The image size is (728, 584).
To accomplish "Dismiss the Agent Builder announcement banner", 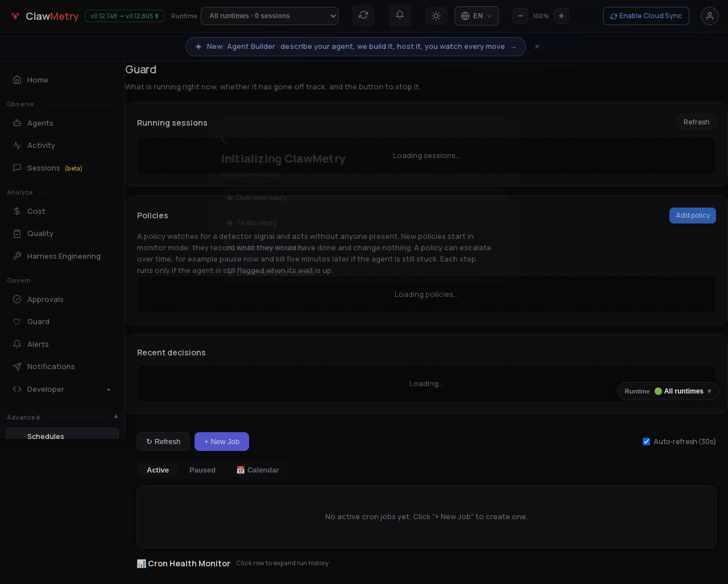I will pyautogui.click(x=537, y=47).
